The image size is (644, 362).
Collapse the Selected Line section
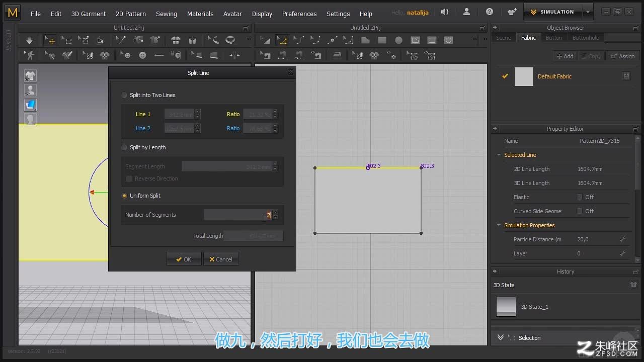coord(499,155)
